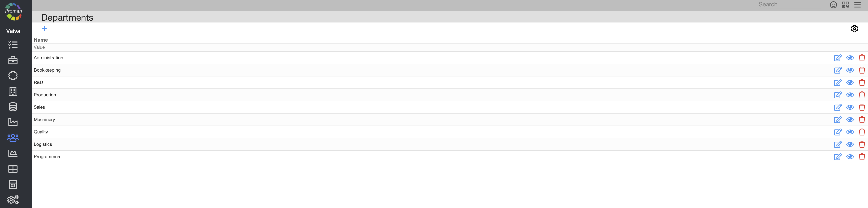Open the database sidebar icon
Viewport: 868px width, 208px height.
pos(13,107)
